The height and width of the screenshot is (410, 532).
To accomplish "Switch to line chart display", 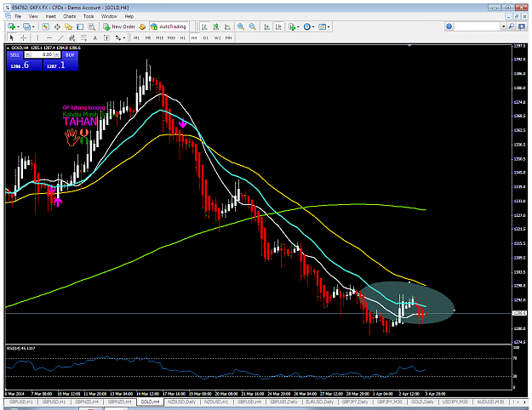I will (227, 26).
